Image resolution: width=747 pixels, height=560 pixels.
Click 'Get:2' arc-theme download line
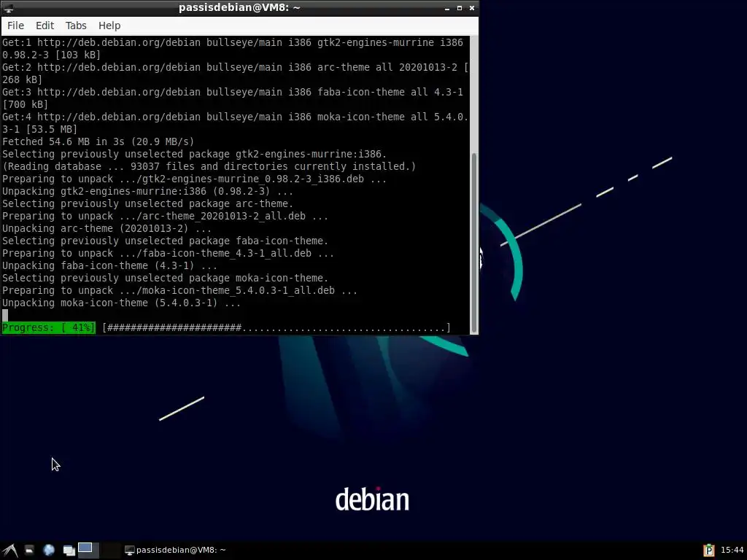[236, 74]
